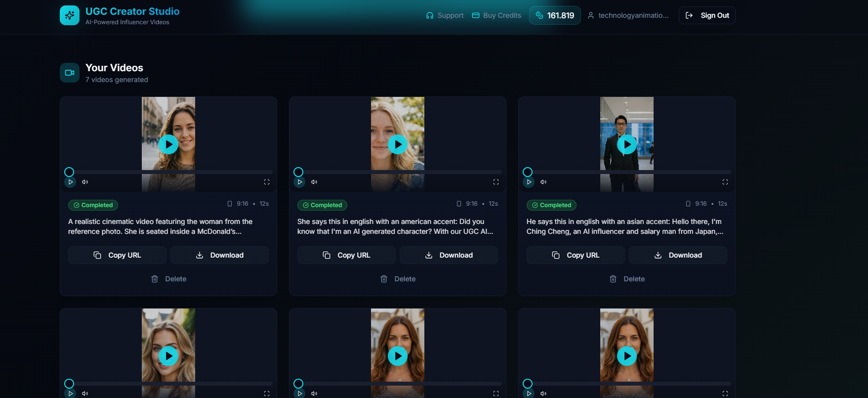
Task: Click the 9:16 aspect ratio label on McDonald's card
Action: point(243,204)
